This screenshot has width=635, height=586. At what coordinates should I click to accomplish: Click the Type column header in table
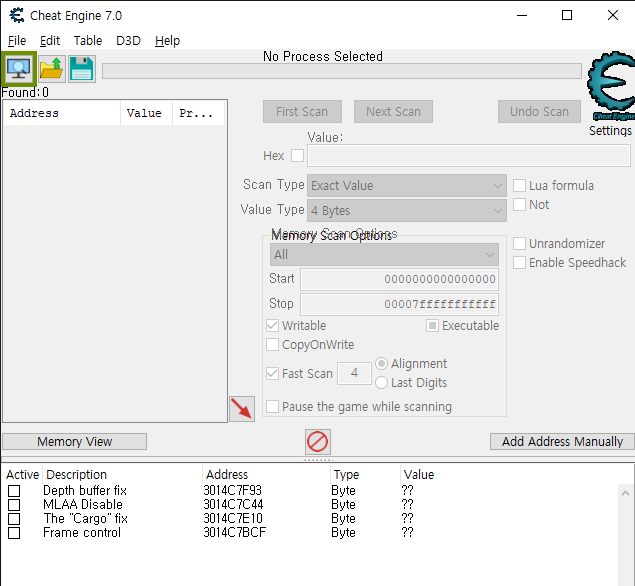[x=366, y=474]
